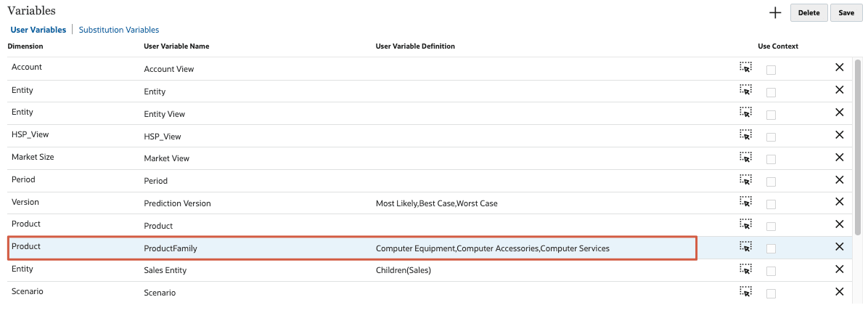Delete the Market View row using X
868x321 pixels.
point(839,157)
